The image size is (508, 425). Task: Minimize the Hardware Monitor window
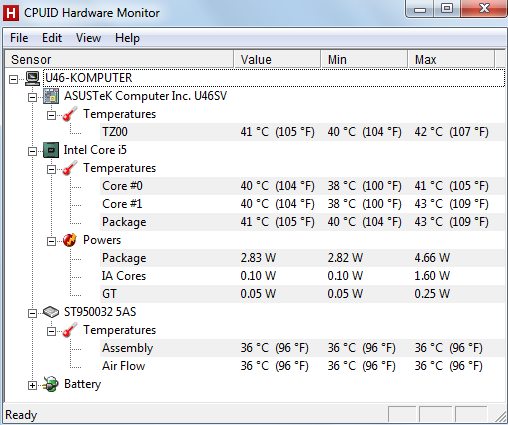[x=420, y=9]
